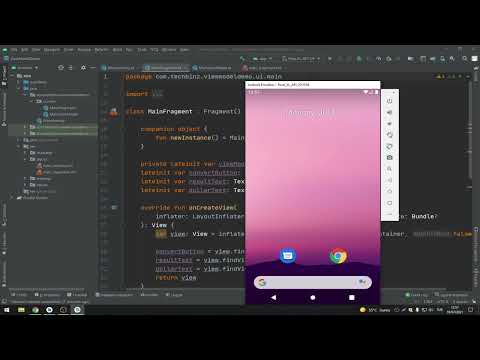Click onCreateView override gutter icon
The image size is (480, 360).
pyautogui.click(x=114, y=207)
